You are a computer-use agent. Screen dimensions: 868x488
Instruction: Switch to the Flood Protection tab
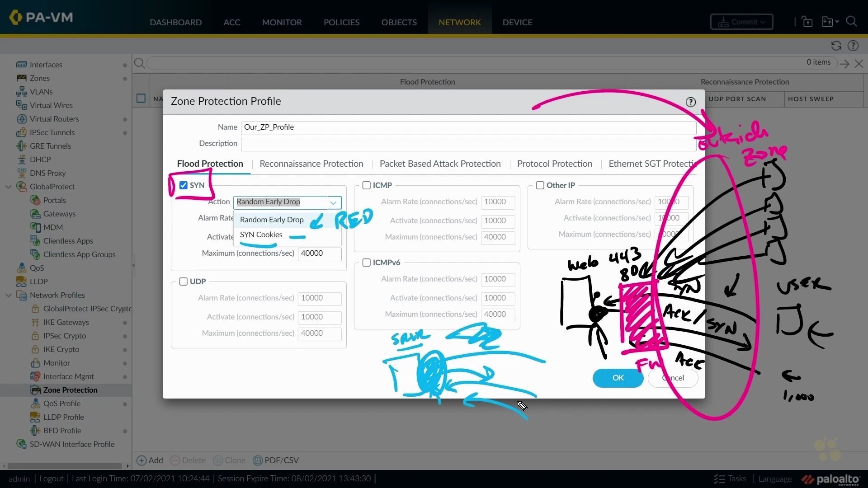tap(210, 164)
